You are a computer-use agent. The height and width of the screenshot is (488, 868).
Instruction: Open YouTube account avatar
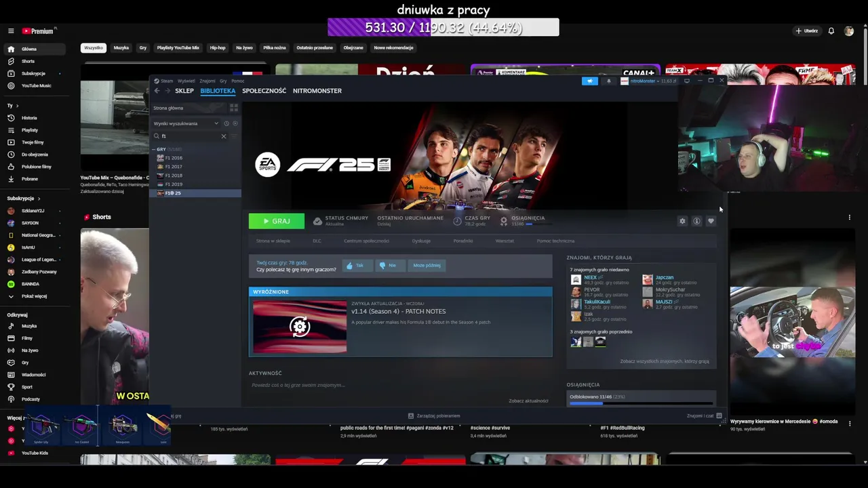tap(849, 31)
